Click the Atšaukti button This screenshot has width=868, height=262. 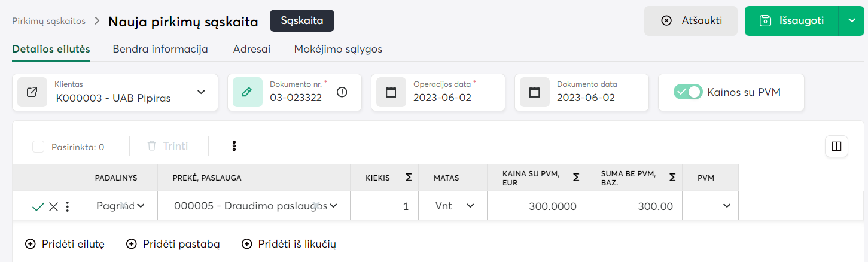coord(691,21)
